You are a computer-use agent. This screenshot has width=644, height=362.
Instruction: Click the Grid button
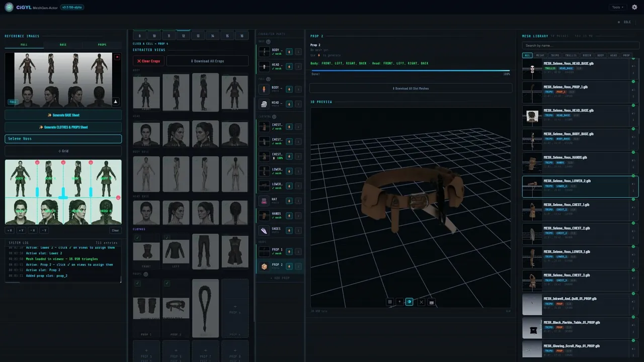pos(63,151)
